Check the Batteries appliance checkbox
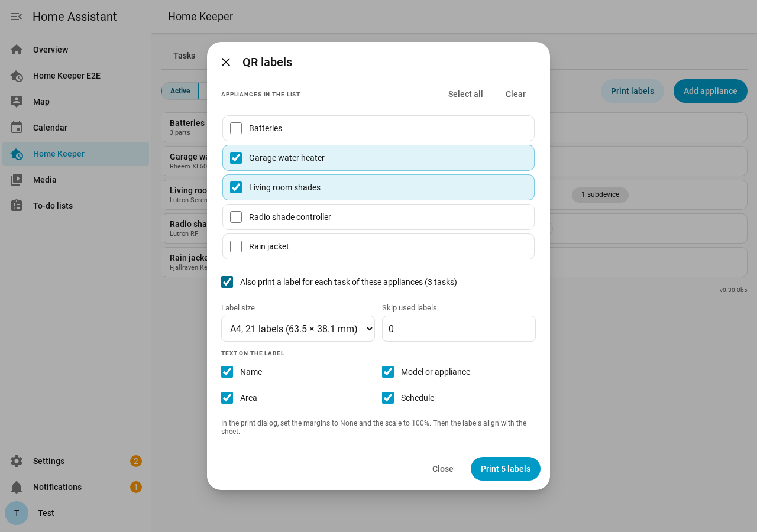The width and height of the screenshot is (757, 532). [236, 128]
